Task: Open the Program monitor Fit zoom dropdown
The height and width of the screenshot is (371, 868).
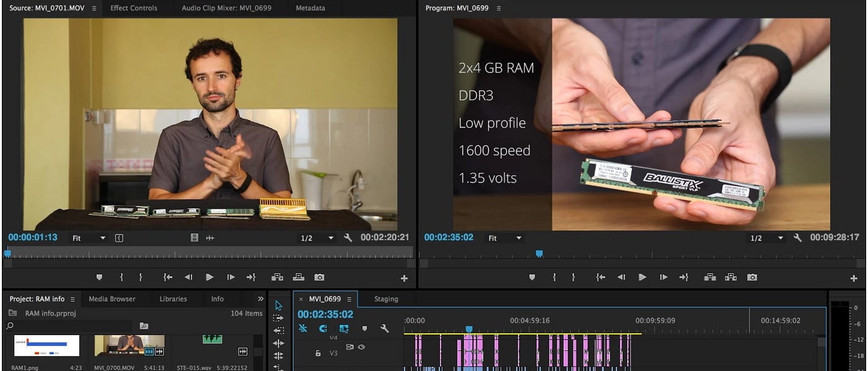Action: (505, 238)
